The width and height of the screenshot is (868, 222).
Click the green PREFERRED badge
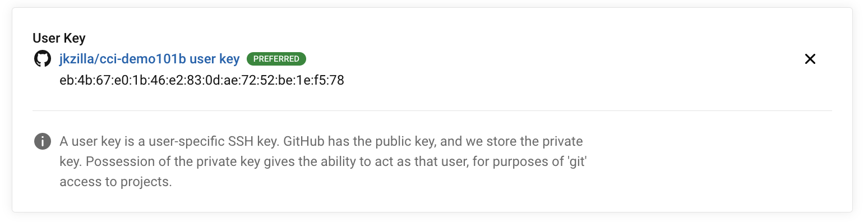276,59
